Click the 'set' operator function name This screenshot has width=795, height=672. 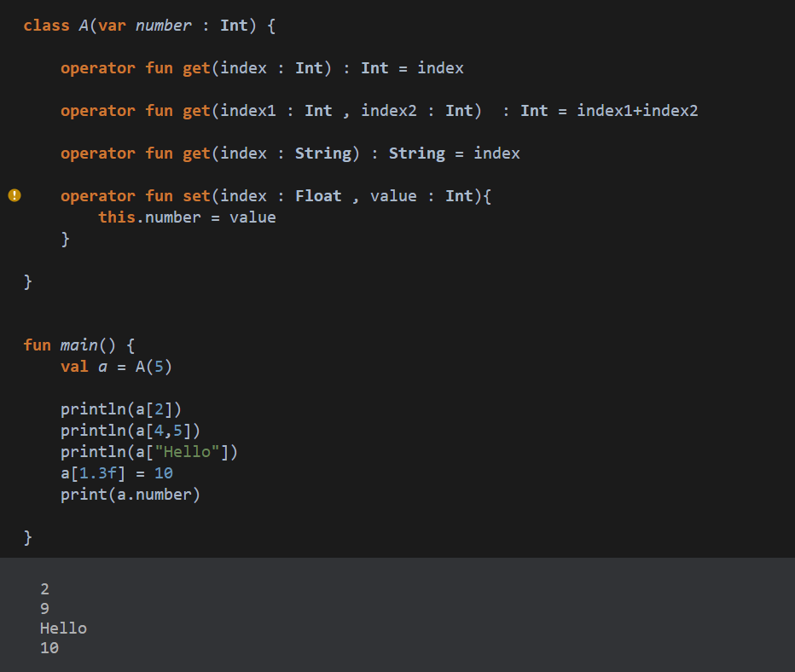tap(196, 195)
